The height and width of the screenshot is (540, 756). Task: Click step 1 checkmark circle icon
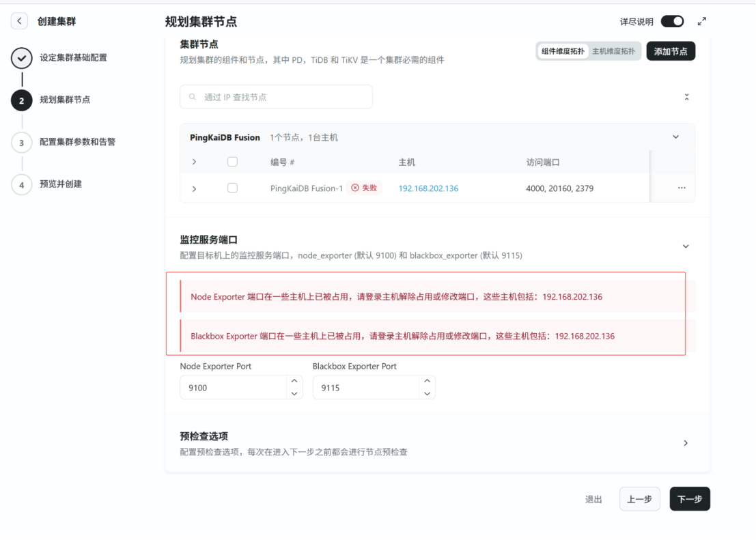(x=22, y=58)
